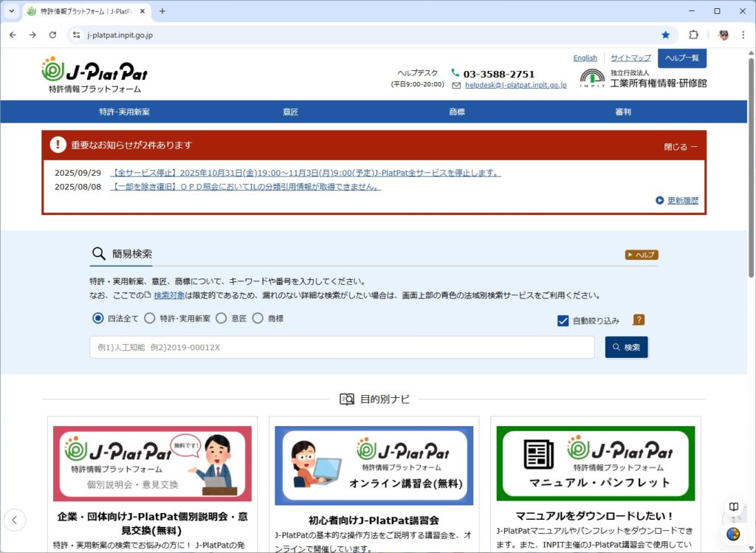Open the chat bubble icon at bottom right
The width and height of the screenshot is (756, 553).
click(x=733, y=506)
